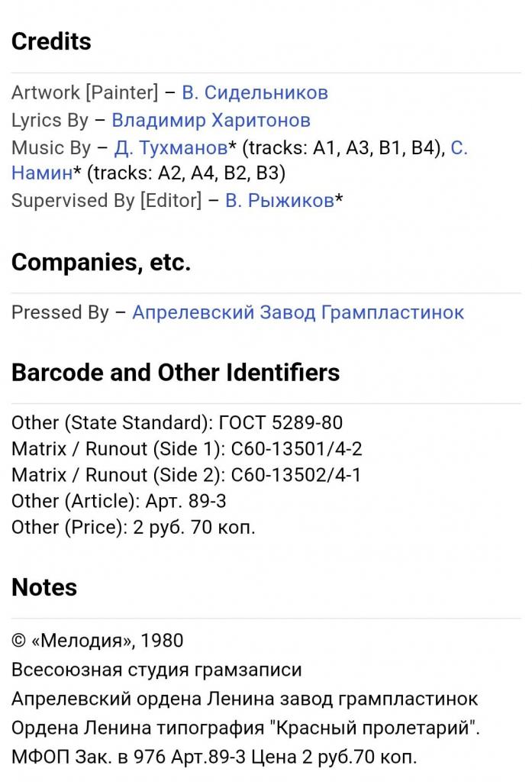Screen dimensions: 532x782
Task: Click the ГОСТ 5289-80 State Standard line
Action: point(177,422)
